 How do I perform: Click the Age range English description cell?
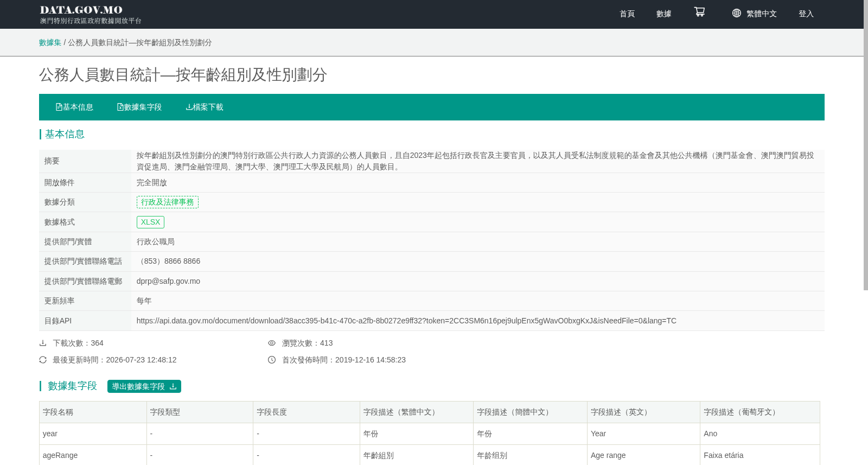pyautogui.click(x=643, y=455)
